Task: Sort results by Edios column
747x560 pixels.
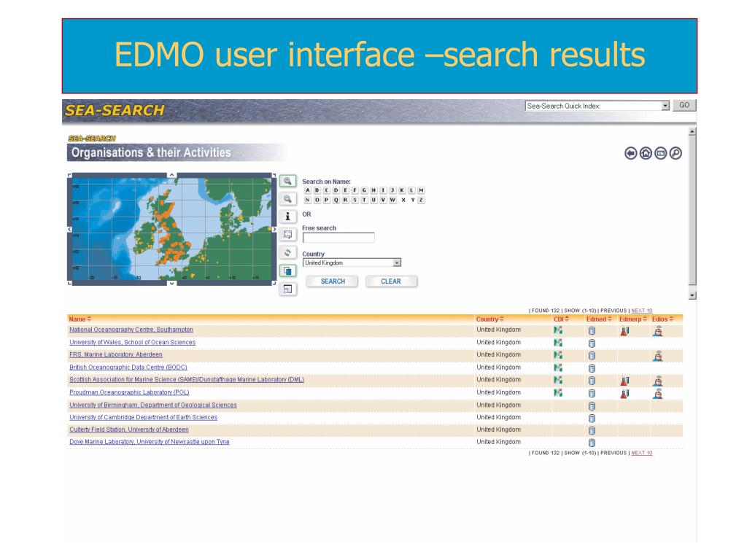Action: tap(662, 319)
